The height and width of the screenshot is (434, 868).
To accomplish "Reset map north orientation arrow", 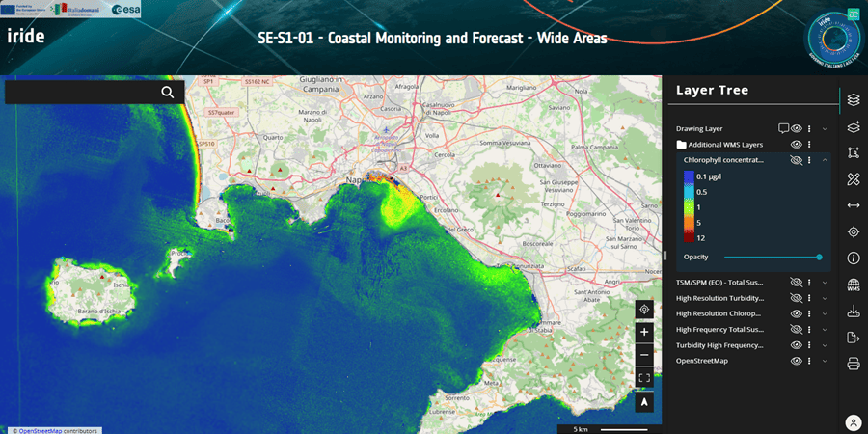I will pyautogui.click(x=644, y=403).
